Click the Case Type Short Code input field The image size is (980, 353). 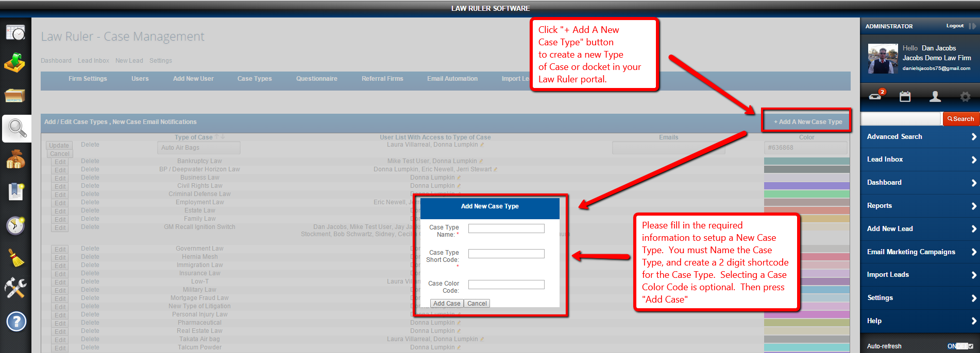(x=506, y=254)
